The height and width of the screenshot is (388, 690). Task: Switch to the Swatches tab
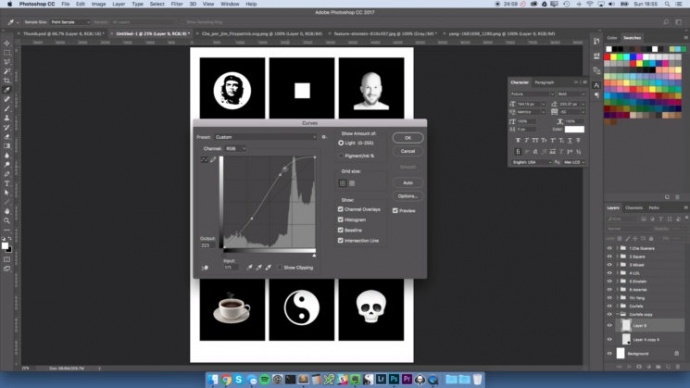632,38
